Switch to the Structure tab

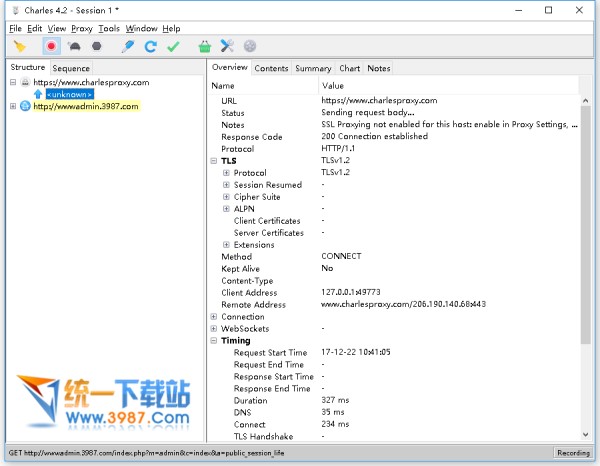[x=28, y=67]
